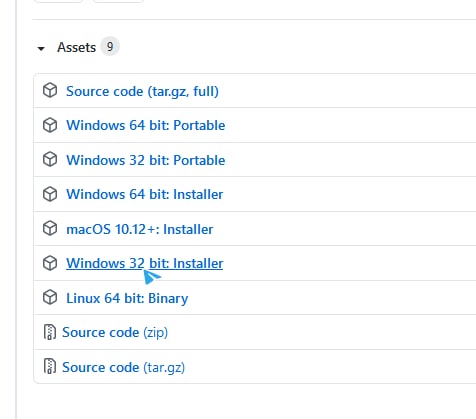Click package icon beside macOS 10.12+ Installer

point(50,229)
